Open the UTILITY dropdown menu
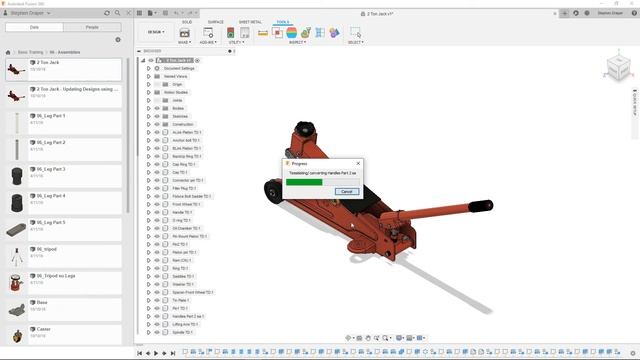The image size is (640, 360). tap(236, 42)
